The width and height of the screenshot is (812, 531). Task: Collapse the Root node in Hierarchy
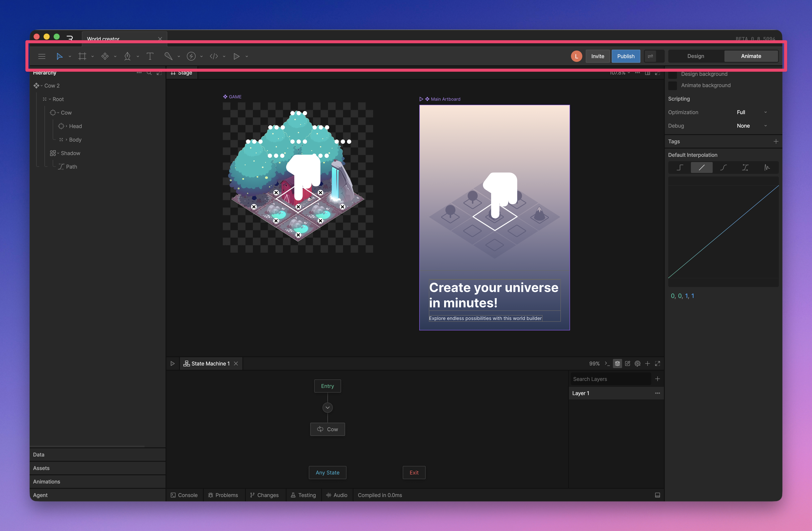(50, 99)
